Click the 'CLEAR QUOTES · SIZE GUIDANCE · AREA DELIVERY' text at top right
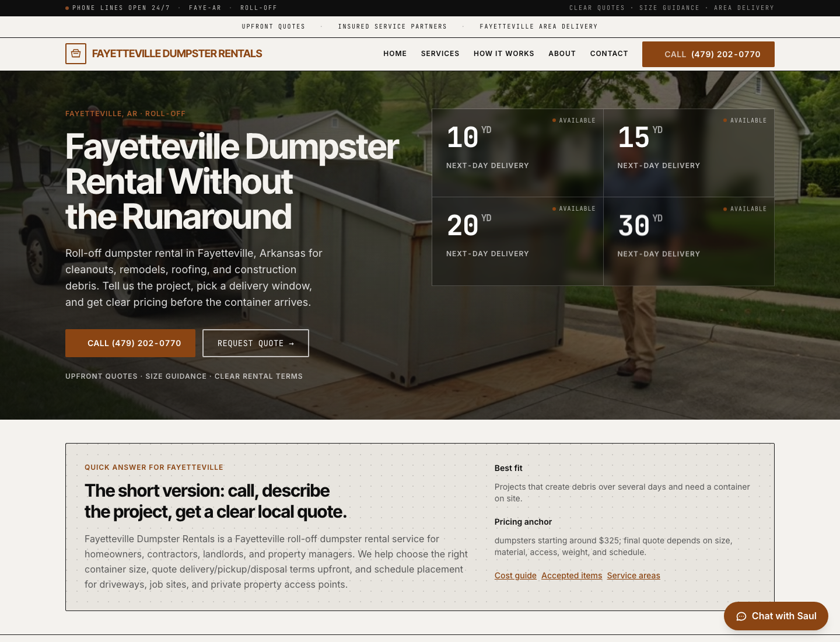This screenshot has height=642, width=840. (672, 8)
